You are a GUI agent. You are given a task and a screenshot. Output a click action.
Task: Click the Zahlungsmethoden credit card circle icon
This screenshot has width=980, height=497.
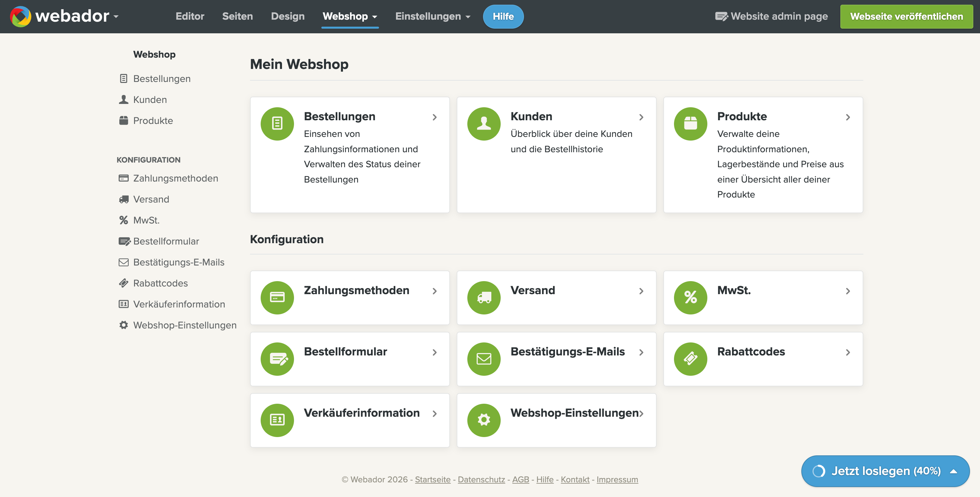[x=277, y=297]
